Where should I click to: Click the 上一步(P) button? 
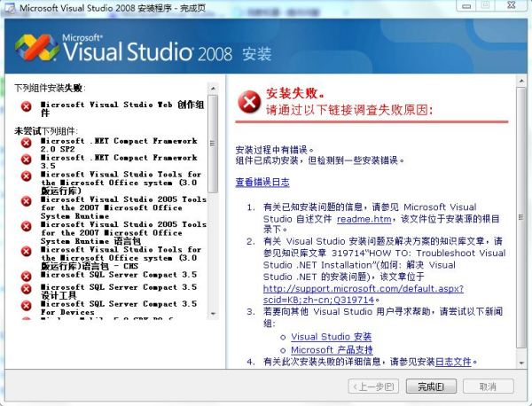point(373,386)
